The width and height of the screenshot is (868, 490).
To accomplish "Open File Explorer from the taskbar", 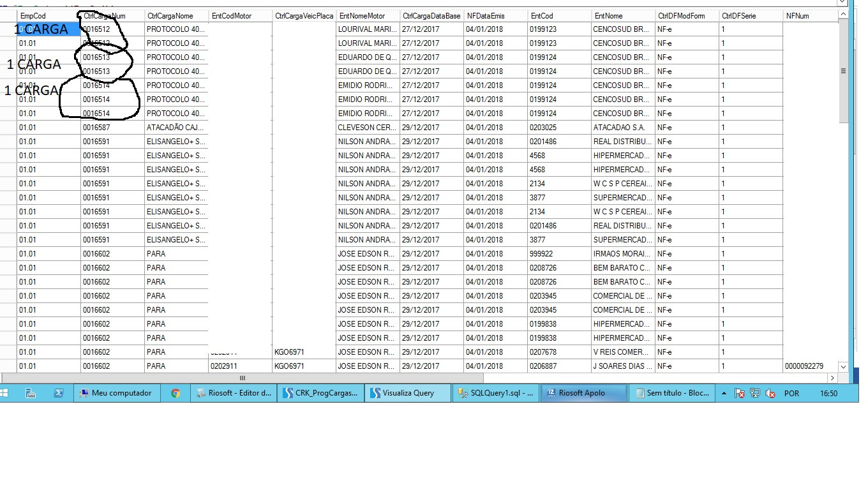I will [31, 393].
